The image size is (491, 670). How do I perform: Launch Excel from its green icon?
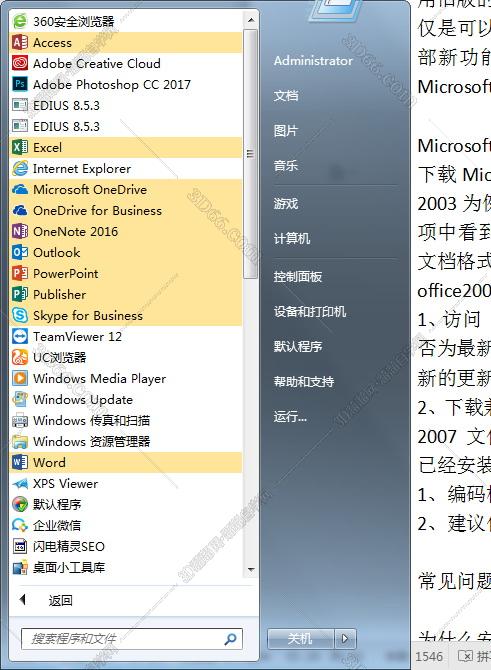pos(20,147)
